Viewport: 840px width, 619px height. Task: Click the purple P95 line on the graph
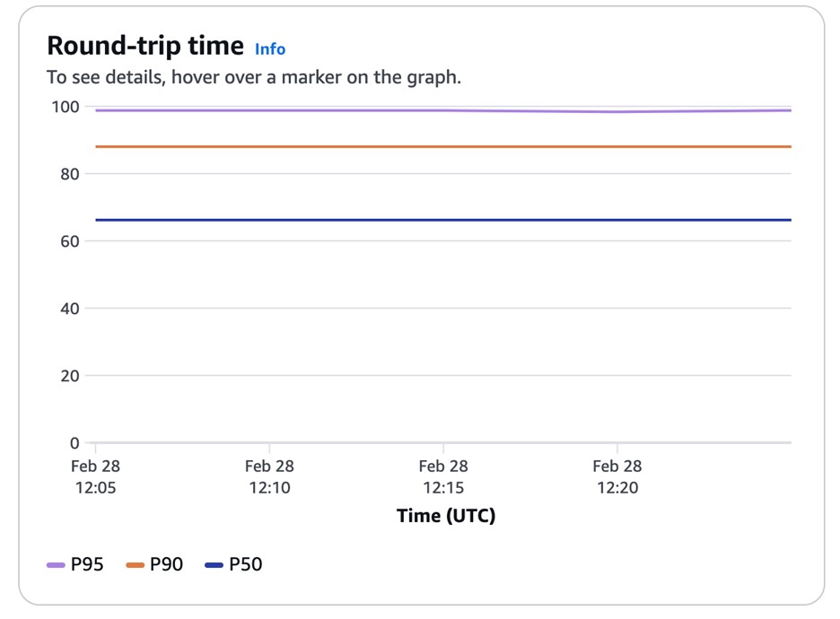click(x=359, y=110)
